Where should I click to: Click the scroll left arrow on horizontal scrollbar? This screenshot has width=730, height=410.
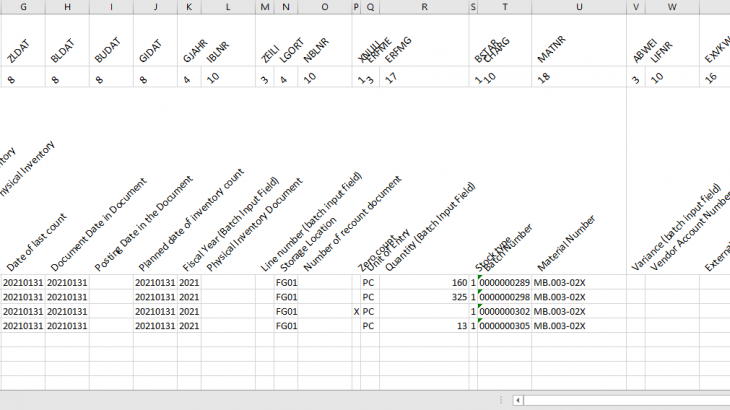coord(518,400)
